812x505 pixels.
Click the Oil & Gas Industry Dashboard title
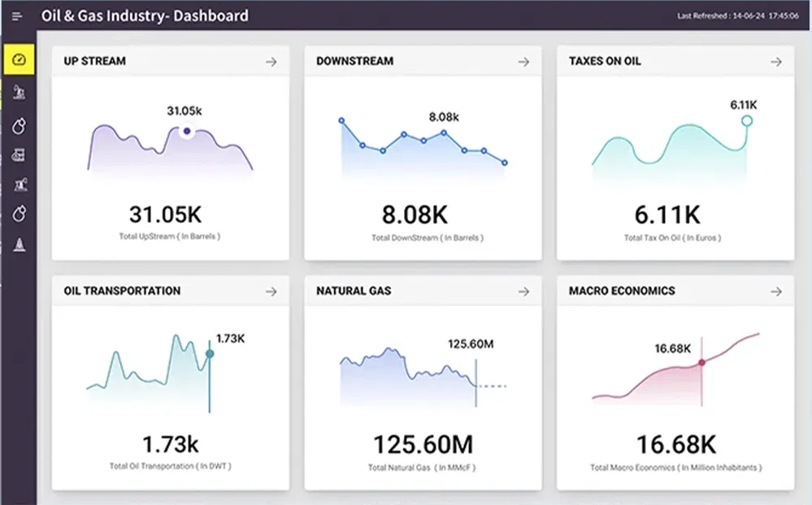(x=145, y=15)
